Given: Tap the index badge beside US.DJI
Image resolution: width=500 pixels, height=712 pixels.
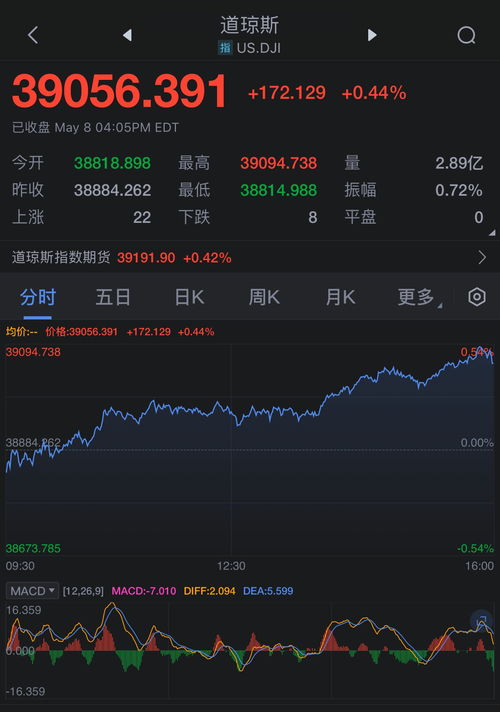Looking at the screenshot, I should coord(225,47).
